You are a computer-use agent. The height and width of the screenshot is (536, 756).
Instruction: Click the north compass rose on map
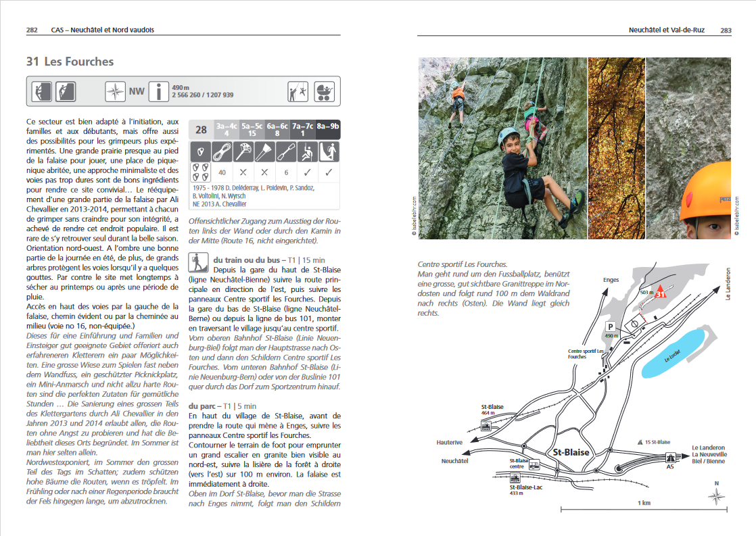click(x=717, y=497)
